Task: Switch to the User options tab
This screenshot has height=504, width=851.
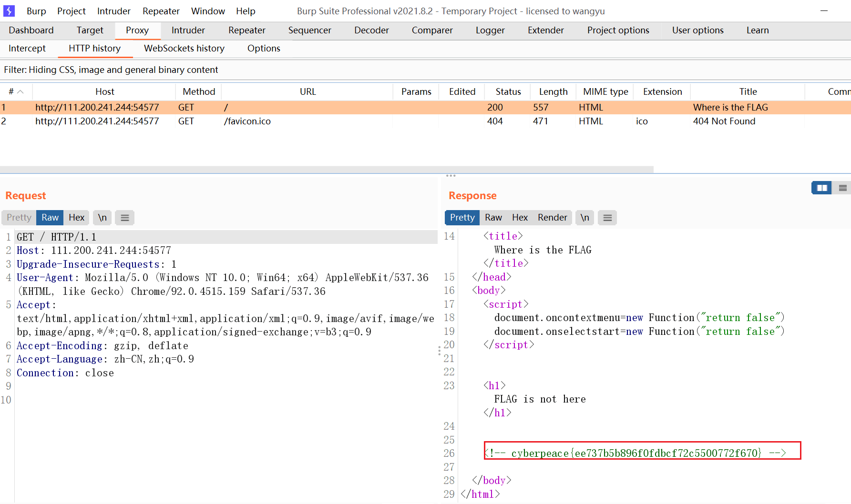Action: point(698,30)
